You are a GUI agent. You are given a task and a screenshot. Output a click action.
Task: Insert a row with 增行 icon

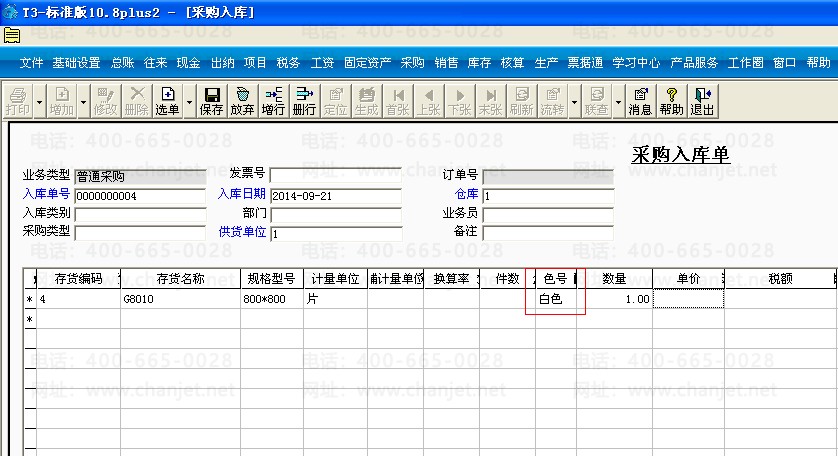point(274,101)
